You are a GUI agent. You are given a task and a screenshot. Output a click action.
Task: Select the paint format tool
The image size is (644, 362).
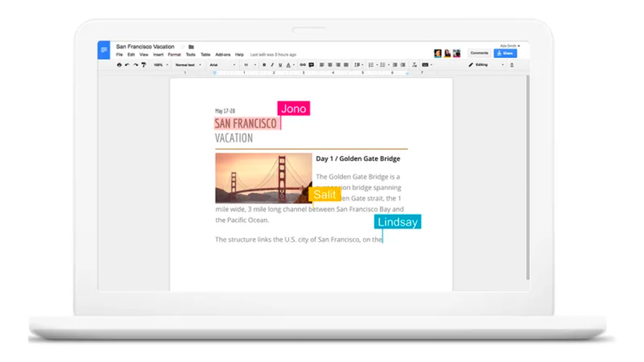144,65
